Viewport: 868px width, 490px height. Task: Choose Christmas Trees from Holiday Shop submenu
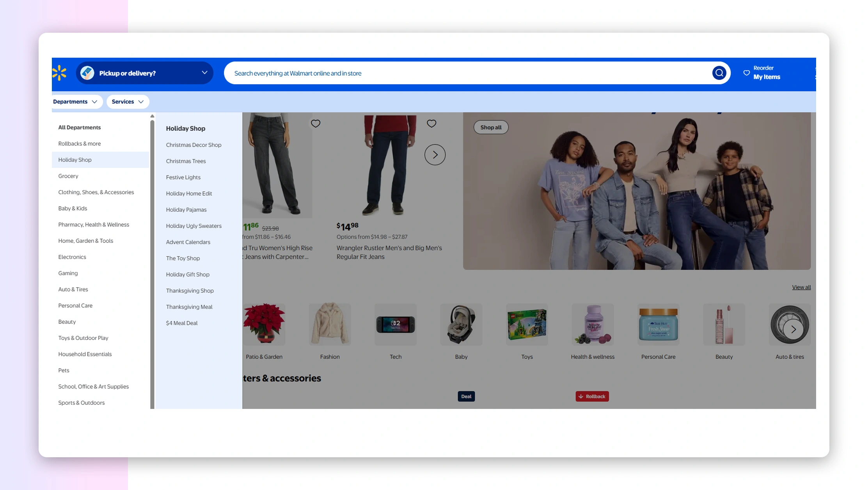point(186,161)
